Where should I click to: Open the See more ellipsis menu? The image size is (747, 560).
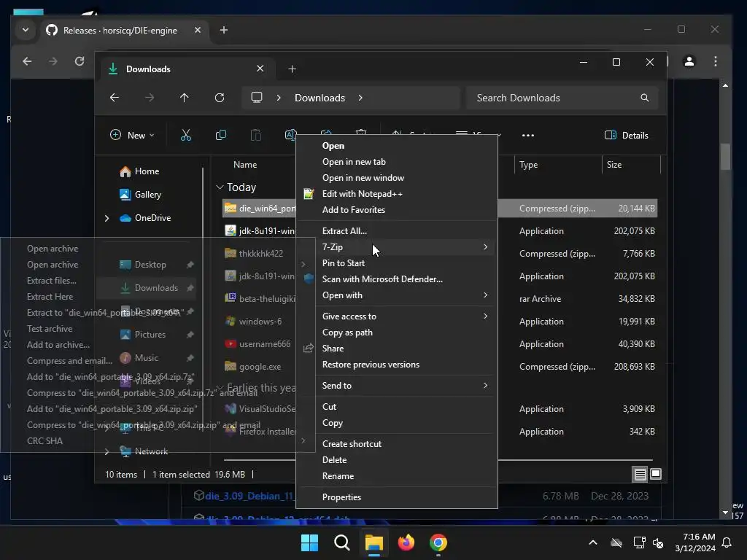coord(528,135)
